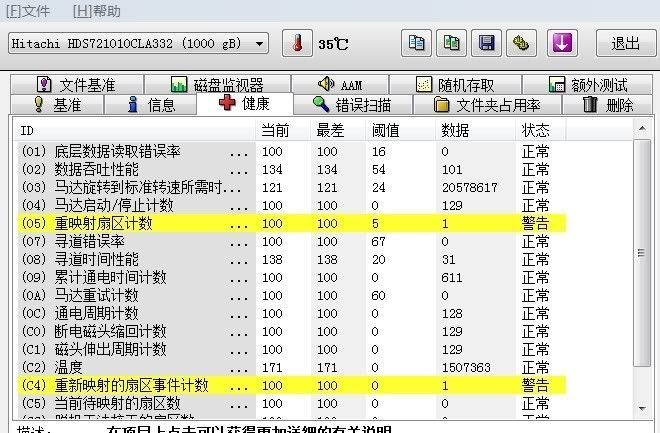Click the copy text to clipboard icon
660x433 pixels.
(417, 43)
